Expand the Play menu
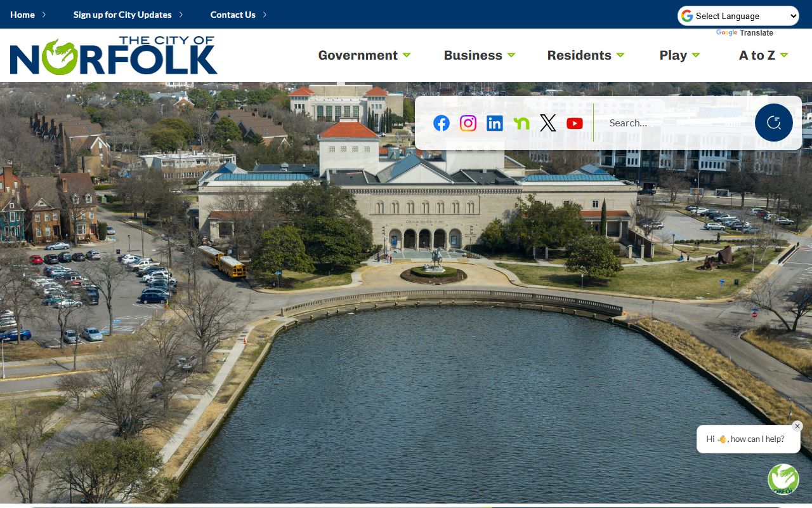Viewport: 812px width, 508px height. pyautogui.click(x=680, y=55)
